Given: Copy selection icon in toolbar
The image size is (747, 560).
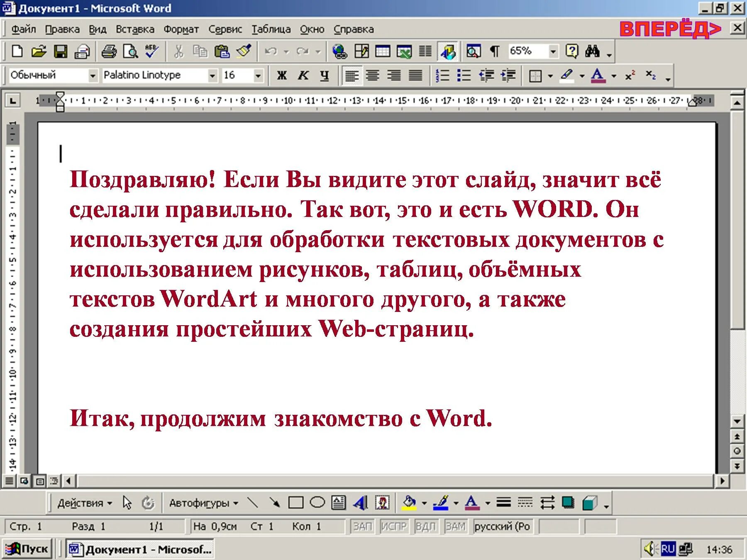Looking at the screenshot, I should pyautogui.click(x=200, y=51).
